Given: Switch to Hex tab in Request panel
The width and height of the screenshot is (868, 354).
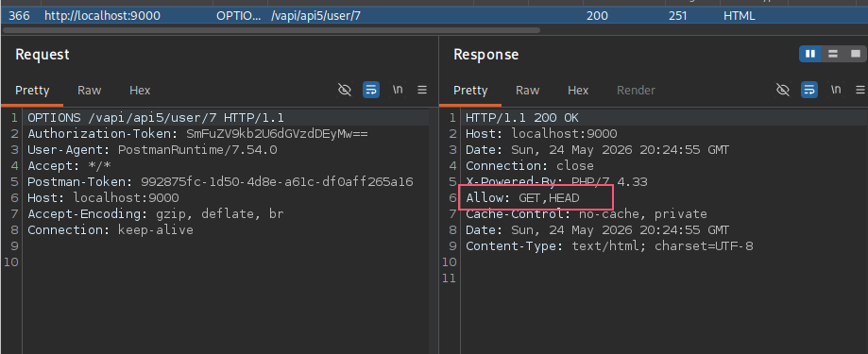Looking at the screenshot, I should (140, 91).
